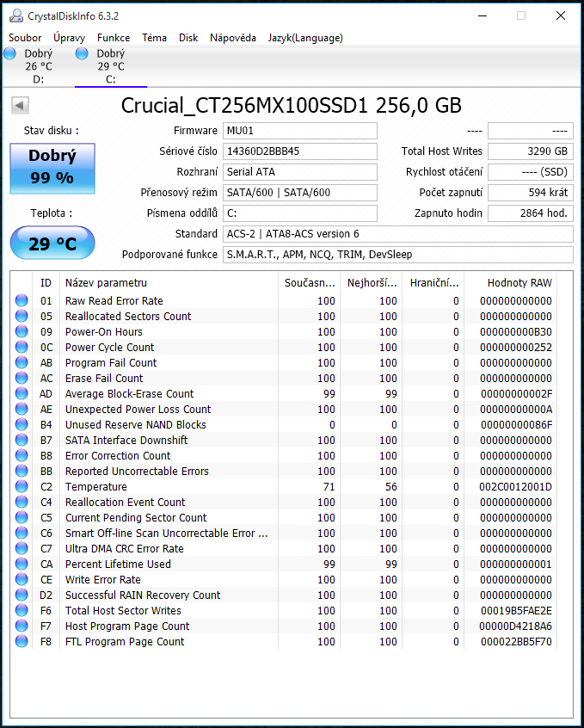Click status orb for SATA Interface Downshift
Image resolution: width=584 pixels, height=728 pixels.
point(22,440)
